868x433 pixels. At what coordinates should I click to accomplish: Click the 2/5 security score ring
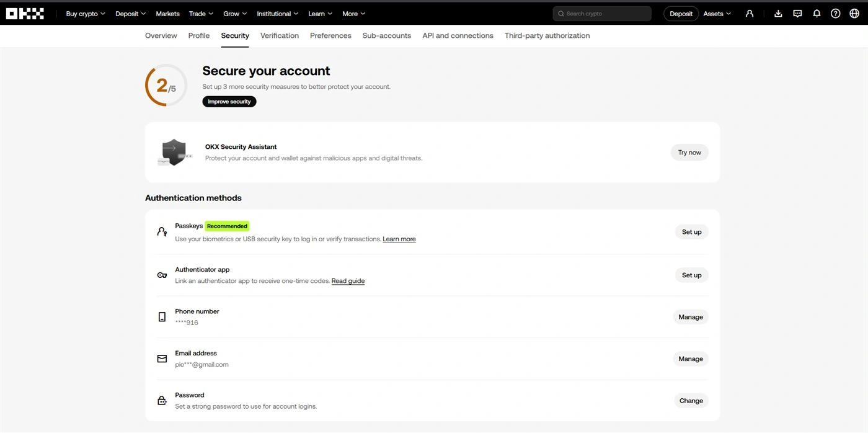[x=166, y=85]
